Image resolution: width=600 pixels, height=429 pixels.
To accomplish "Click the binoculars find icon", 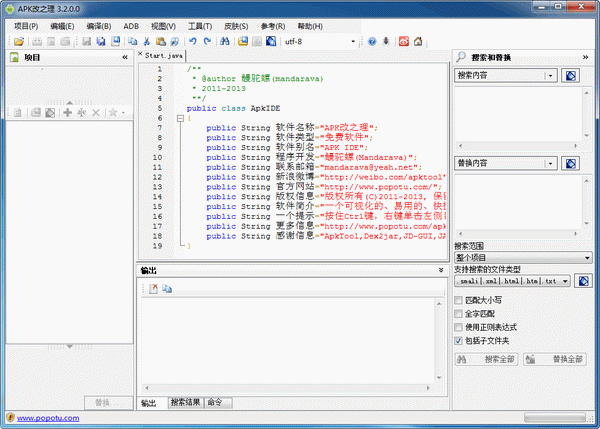I will (225, 42).
